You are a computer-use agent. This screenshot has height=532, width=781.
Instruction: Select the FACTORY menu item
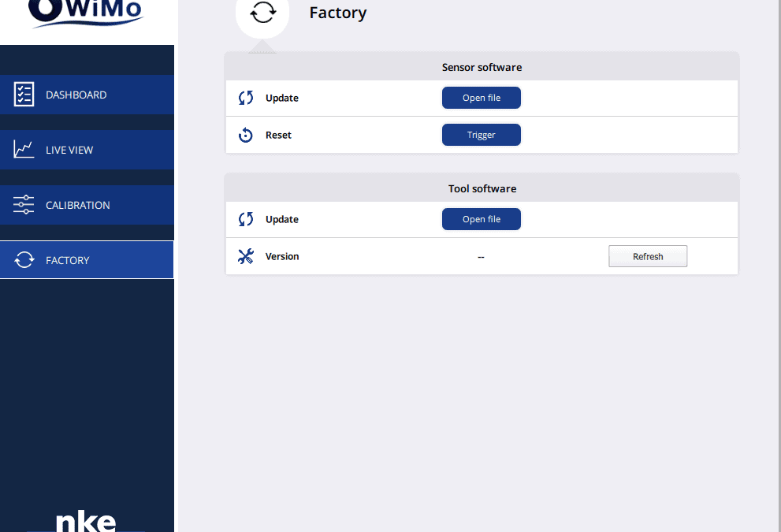pos(87,260)
